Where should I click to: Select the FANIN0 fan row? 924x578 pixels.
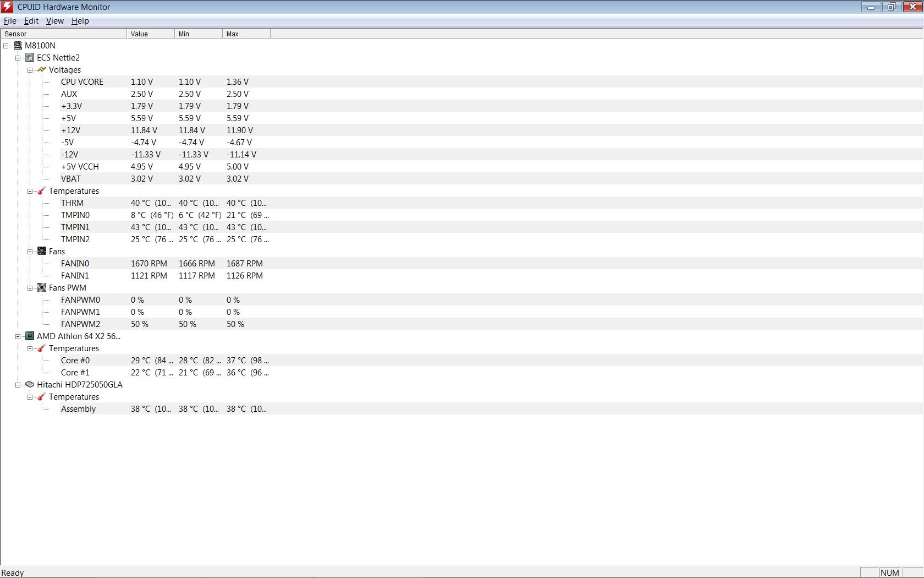pos(491,264)
